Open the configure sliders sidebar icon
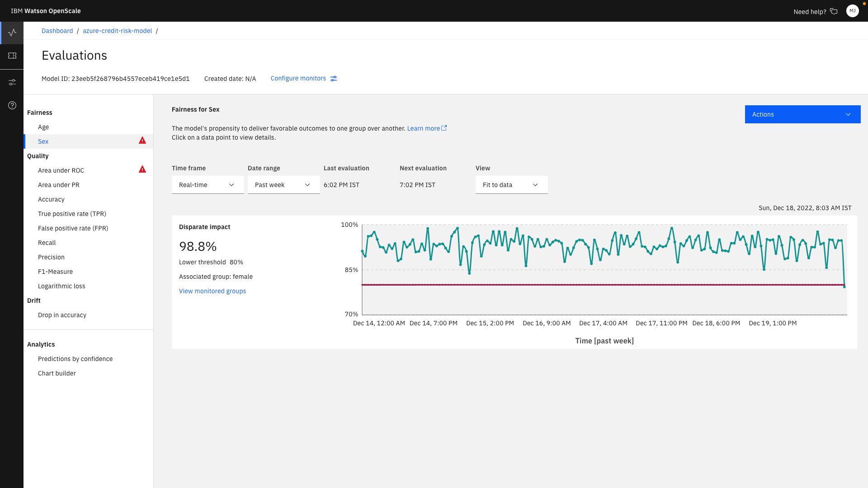868x488 pixels. pyautogui.click(x=12, y=82)
